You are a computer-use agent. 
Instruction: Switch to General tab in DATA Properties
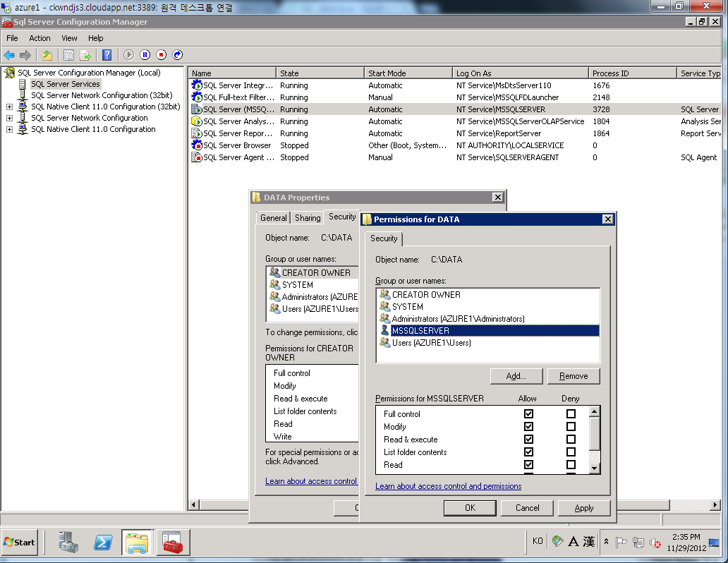(x=274, y=218)
